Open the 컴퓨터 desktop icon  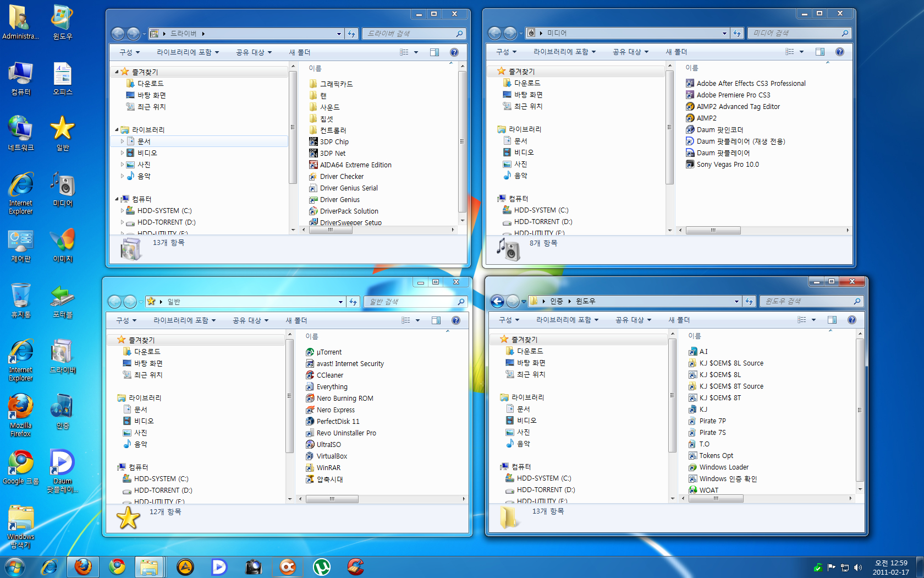pos(20,78)
